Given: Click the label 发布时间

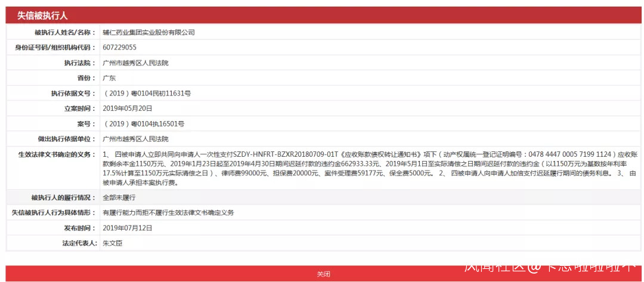Looking at the screenshot, I should click(x=79, y=228).
